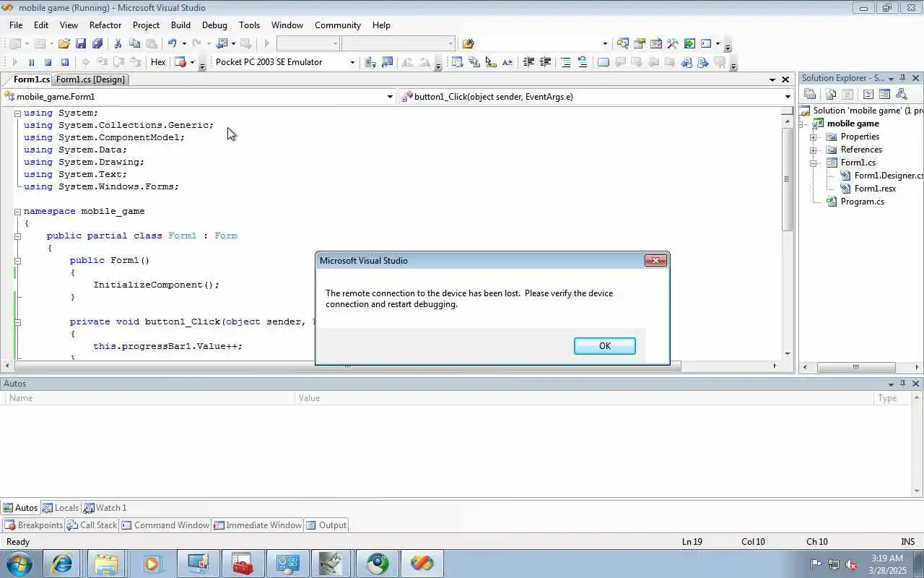
Task: Open the Toolbox hammer-and-wrench icon
Action: tap(673, 43)
